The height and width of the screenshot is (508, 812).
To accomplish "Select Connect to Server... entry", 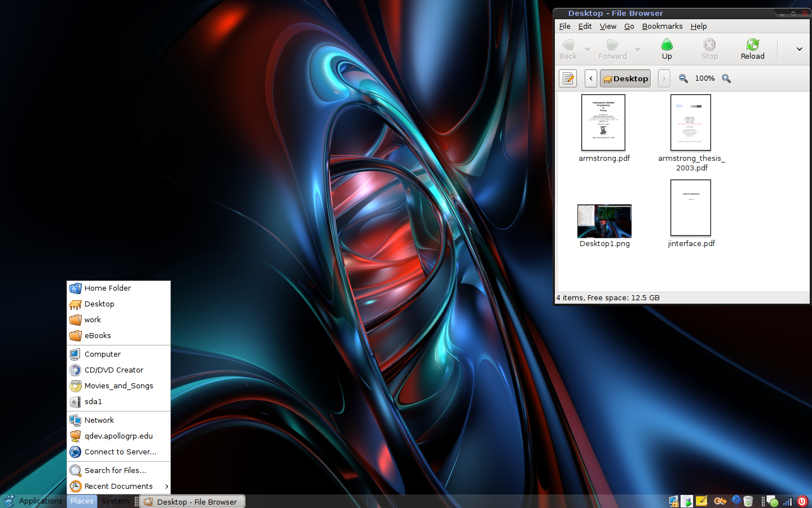I will tap(120, 452).
